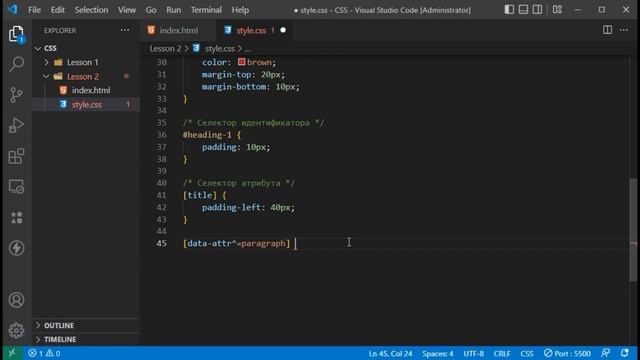Open the squares-and-triangle view in activity bar

[x=16, y=217]
